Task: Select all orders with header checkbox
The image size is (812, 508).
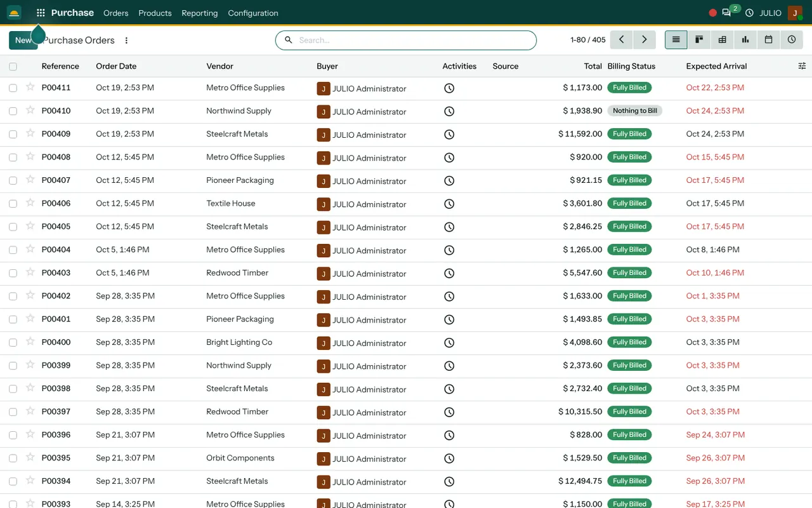Action: 13,67
